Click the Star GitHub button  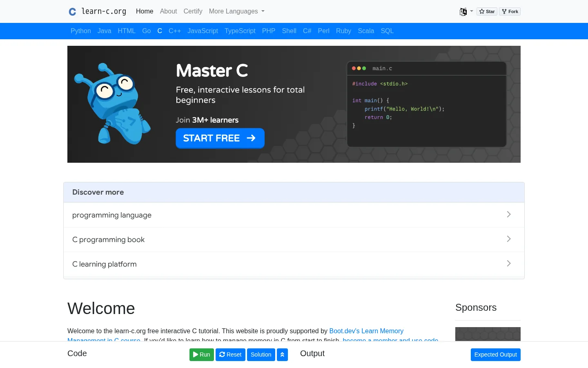pyautogui.click(x=487, y=11)
